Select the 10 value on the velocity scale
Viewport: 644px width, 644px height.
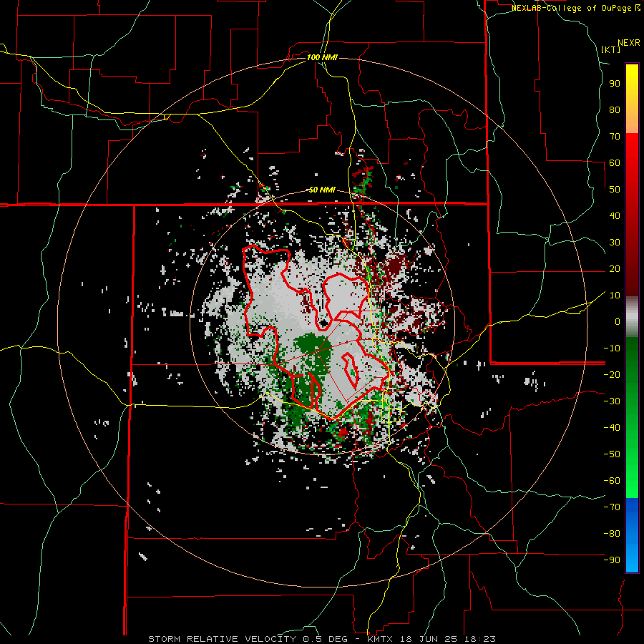tap(615, 296)
